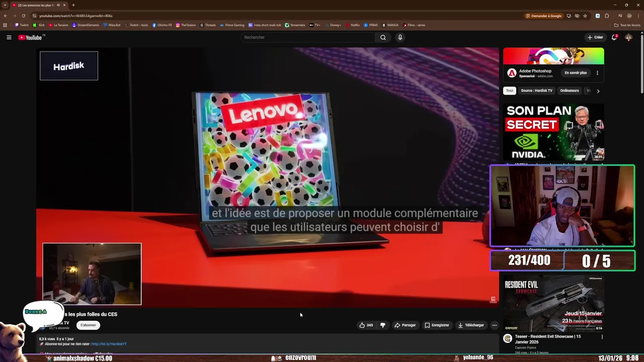The height and width of the screenshot is (362, 644).
Task: Open options for Resident Evil teaser video
Action: 602,337
